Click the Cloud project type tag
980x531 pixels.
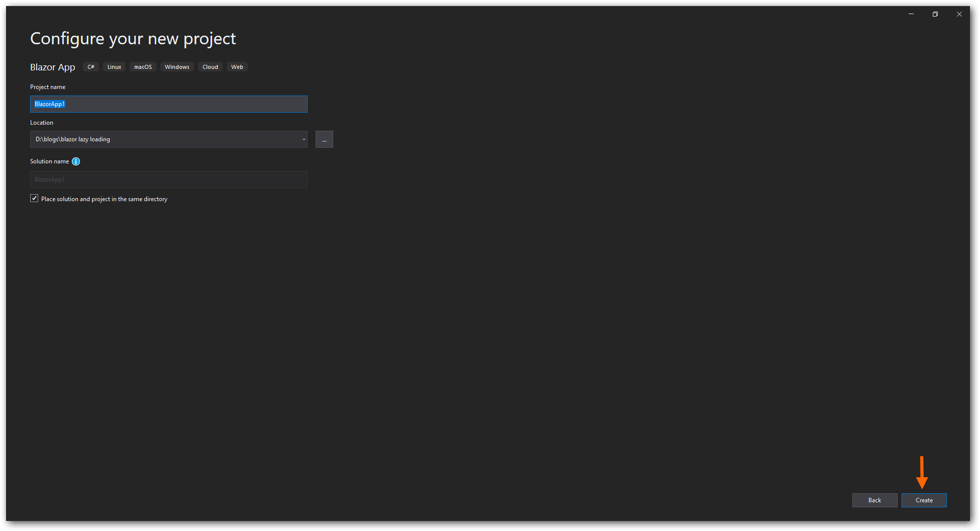point(210,67)
